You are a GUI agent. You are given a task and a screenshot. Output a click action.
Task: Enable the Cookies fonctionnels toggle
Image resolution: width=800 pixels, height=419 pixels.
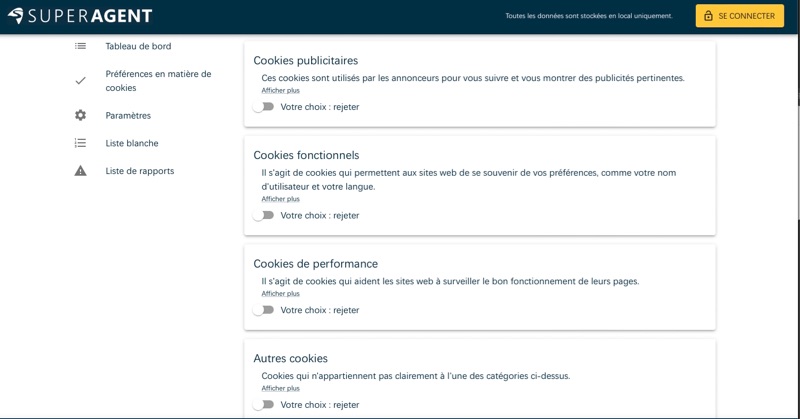(263, 215)
